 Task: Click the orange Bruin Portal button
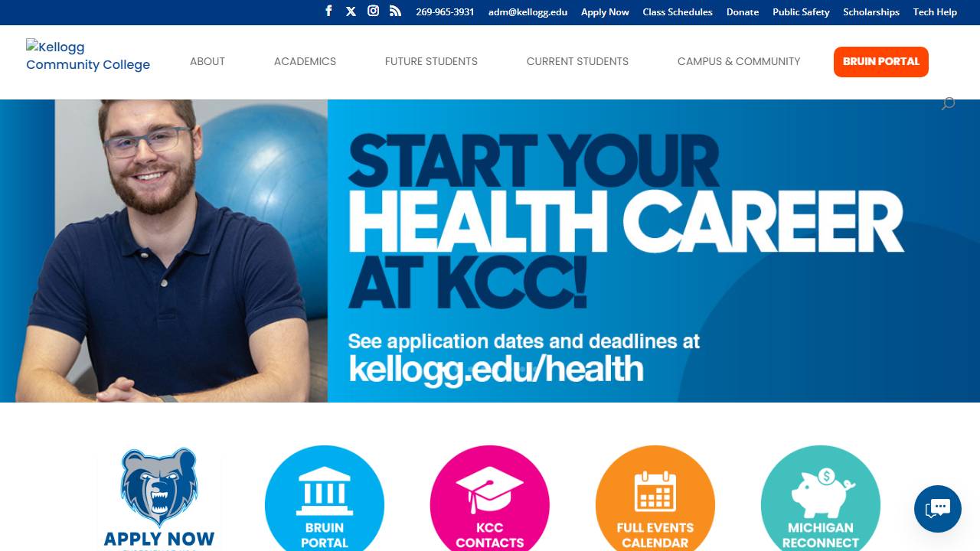(x=881, y=61)
